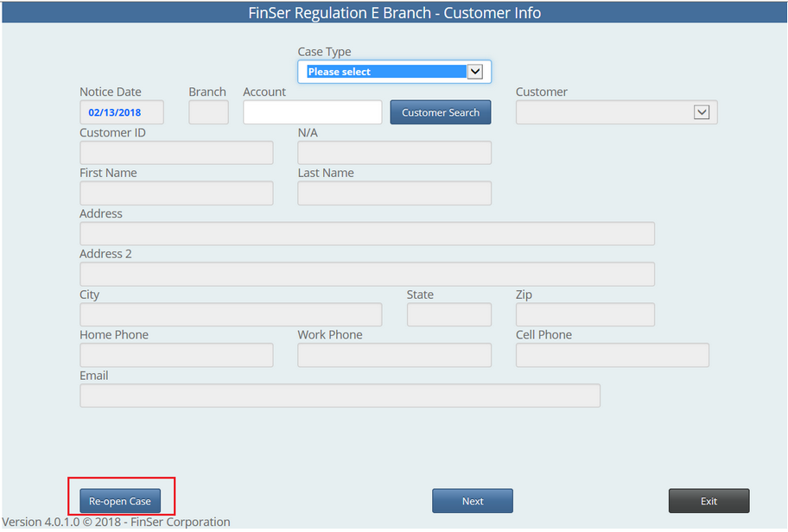Select the Email input field
This screenshot has height=532, width=788.
pos(340,396)
